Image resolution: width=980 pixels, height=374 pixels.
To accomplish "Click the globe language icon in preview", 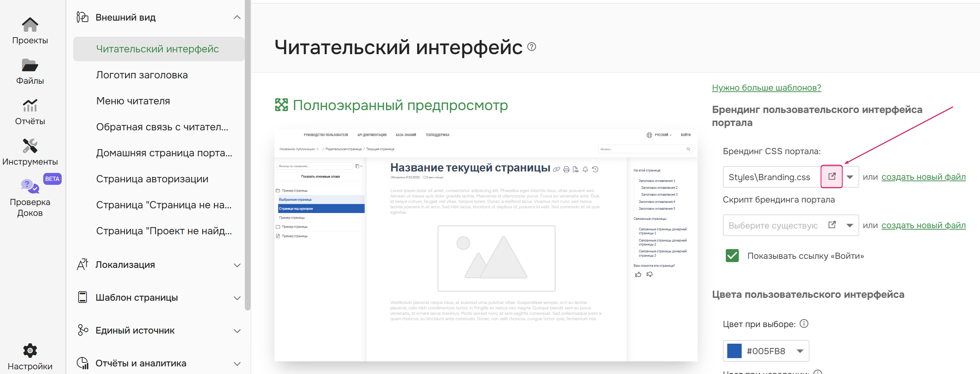I will coord(649,135).
